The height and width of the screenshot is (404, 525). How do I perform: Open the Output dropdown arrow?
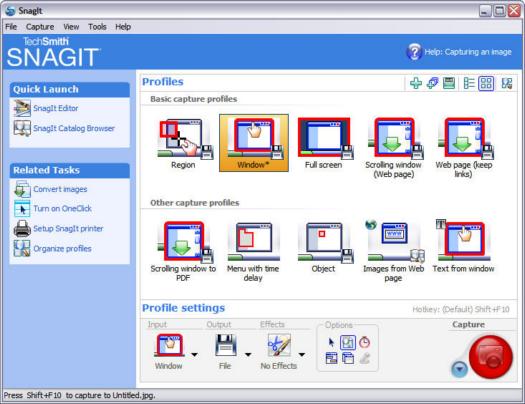tap(248, 354)
